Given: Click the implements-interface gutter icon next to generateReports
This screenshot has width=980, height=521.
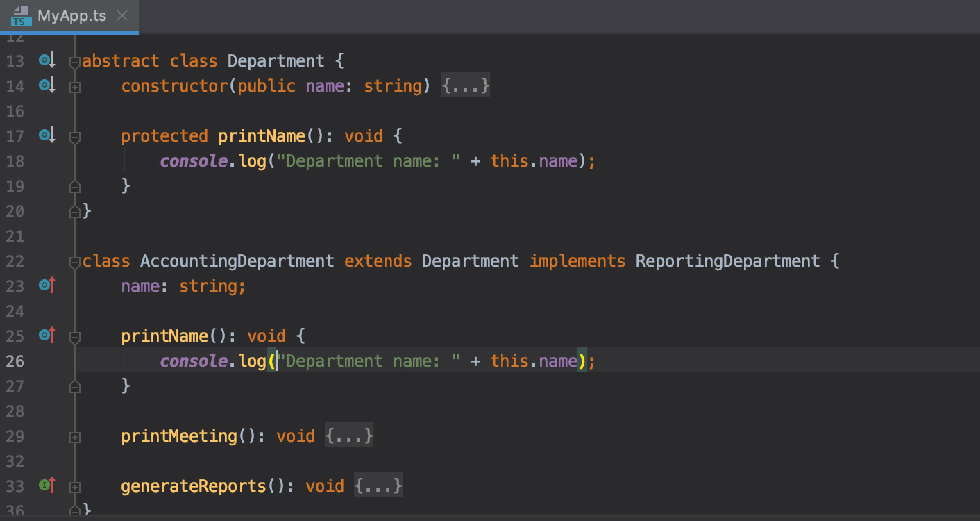Looking at the screenshot, I should [x=46, y=486].
